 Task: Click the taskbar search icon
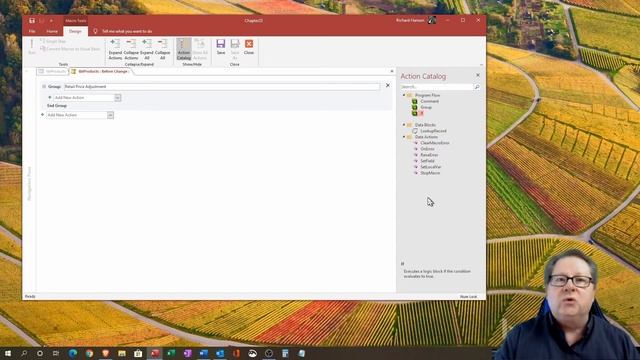click(24, 353)
